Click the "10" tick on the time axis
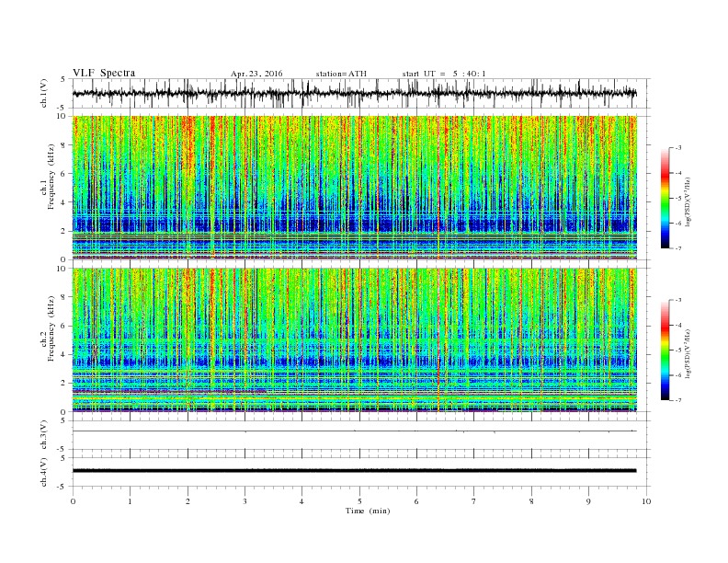Screen dimensions: 728x563 (646, 501)
